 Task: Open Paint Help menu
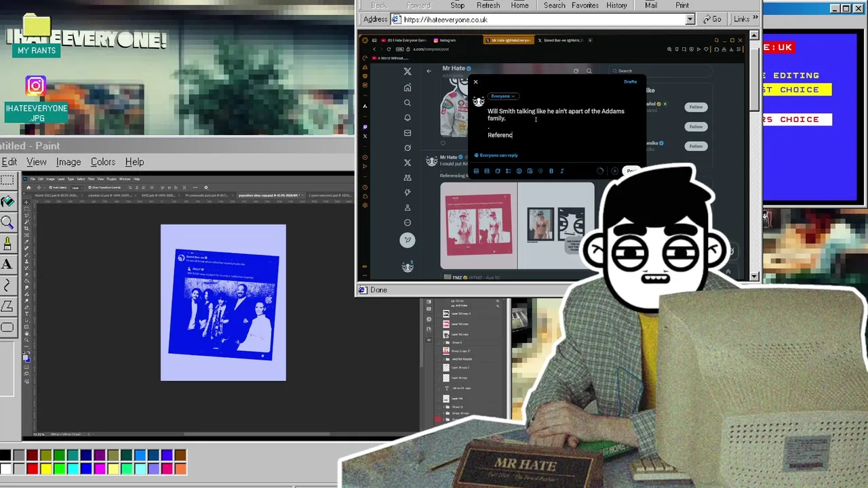point(134,162)
